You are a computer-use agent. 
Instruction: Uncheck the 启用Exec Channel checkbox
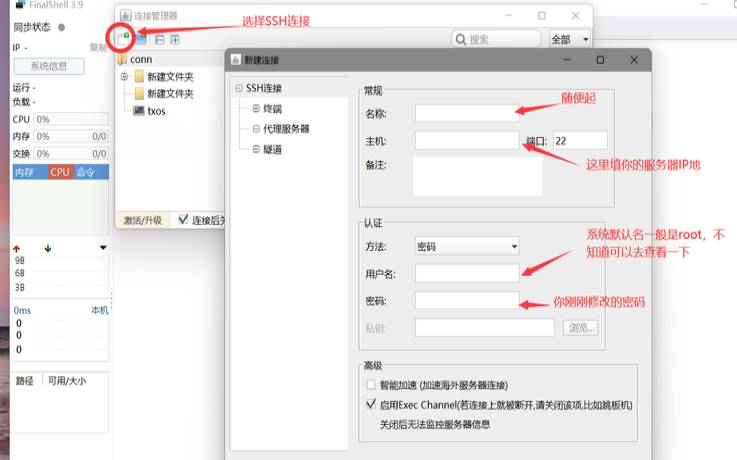pos(371,404)
